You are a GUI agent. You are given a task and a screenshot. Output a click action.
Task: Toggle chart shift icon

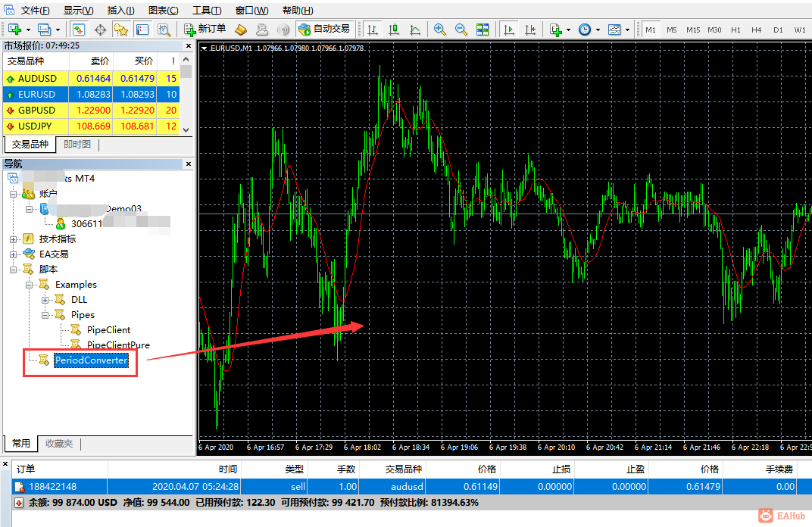(x=529, y=30)
